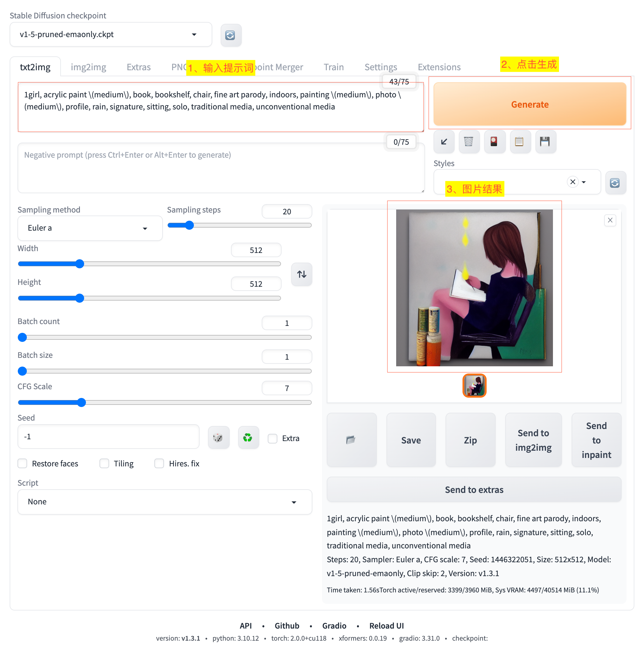
Task: Switch to the img2img tab
Action: [88, 67]
